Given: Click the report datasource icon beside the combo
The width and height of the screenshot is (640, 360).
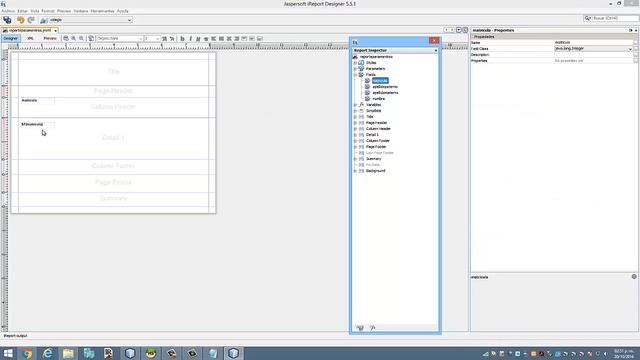Looking at the screenshot, I should tap(44, 20).
